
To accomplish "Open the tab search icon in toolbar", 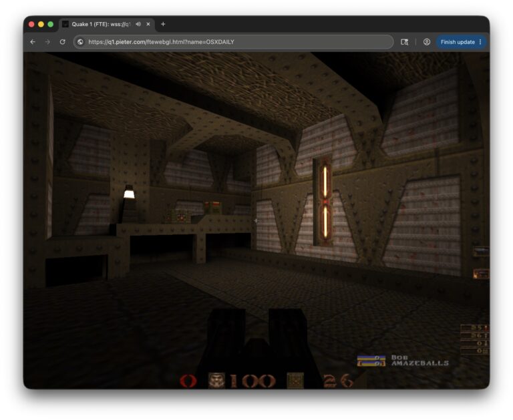I will click(x=404, y=42).
